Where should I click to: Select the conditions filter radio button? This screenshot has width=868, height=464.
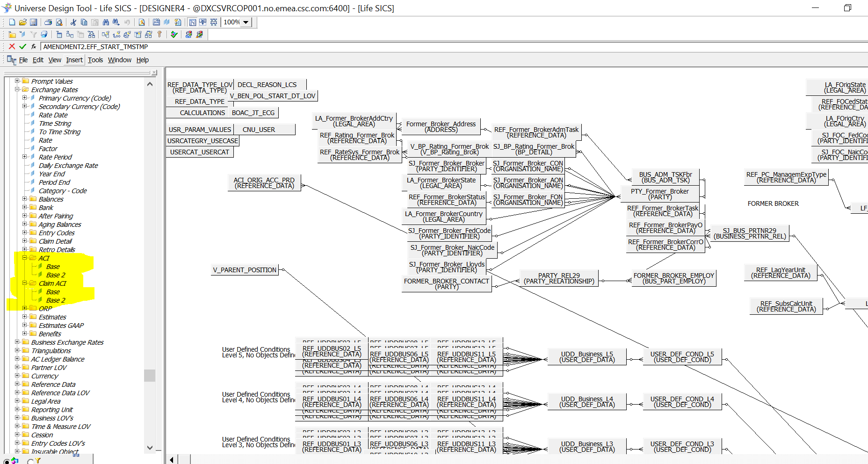tap(31, 461)
